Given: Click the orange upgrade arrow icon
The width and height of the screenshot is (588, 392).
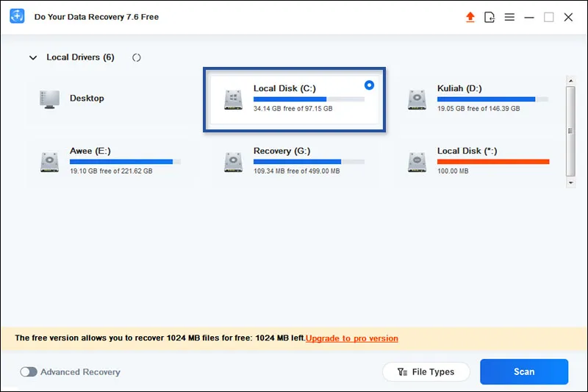Looking at the screenshot, I should (470, 17).
